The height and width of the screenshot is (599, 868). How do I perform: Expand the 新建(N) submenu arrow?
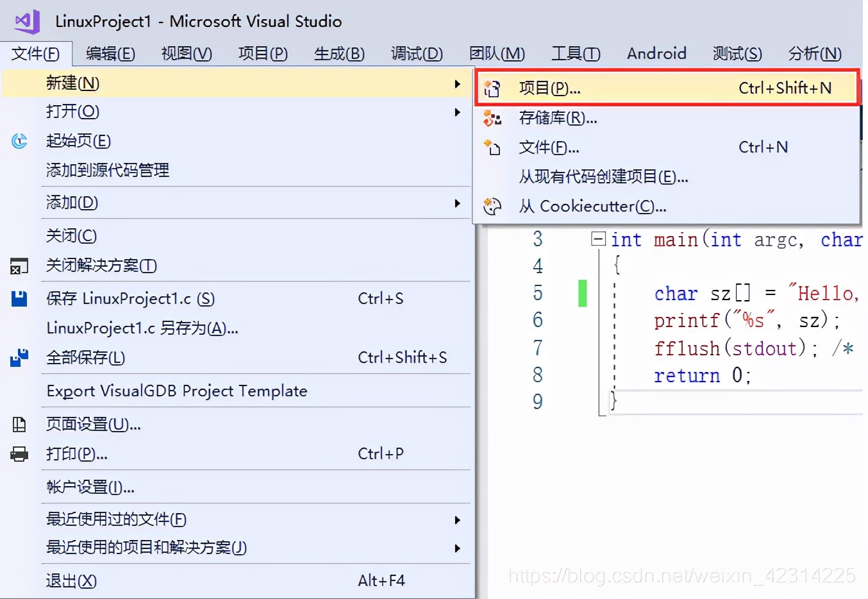pos(458,83)
